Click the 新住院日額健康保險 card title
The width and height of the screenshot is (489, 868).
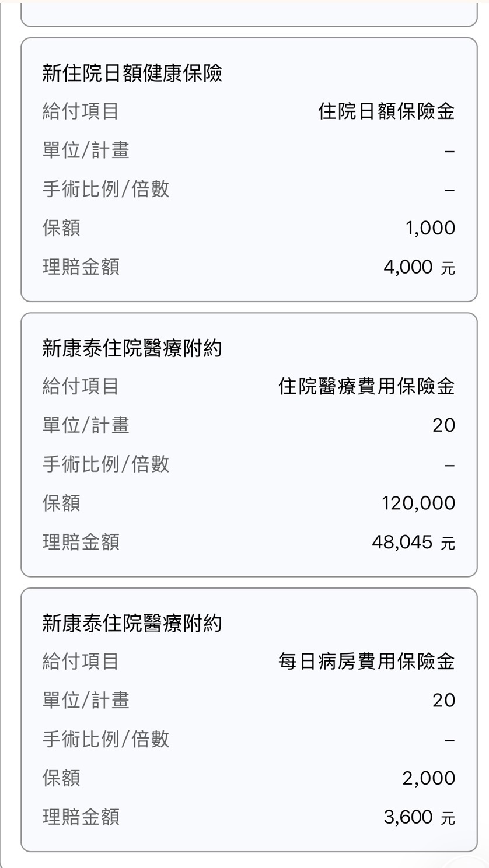[x=132, y=73]
